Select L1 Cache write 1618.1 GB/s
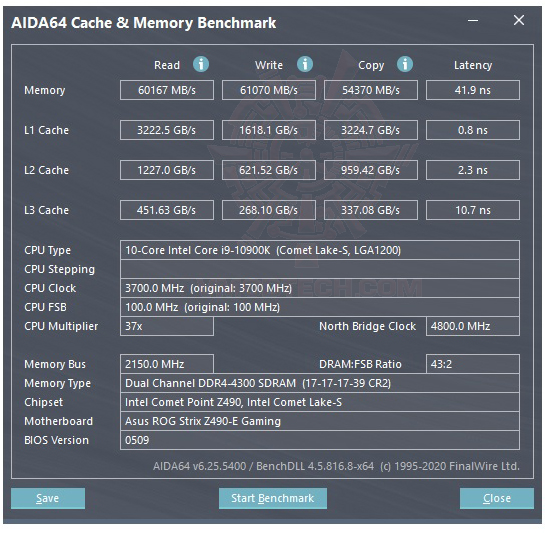 (269, 130)
